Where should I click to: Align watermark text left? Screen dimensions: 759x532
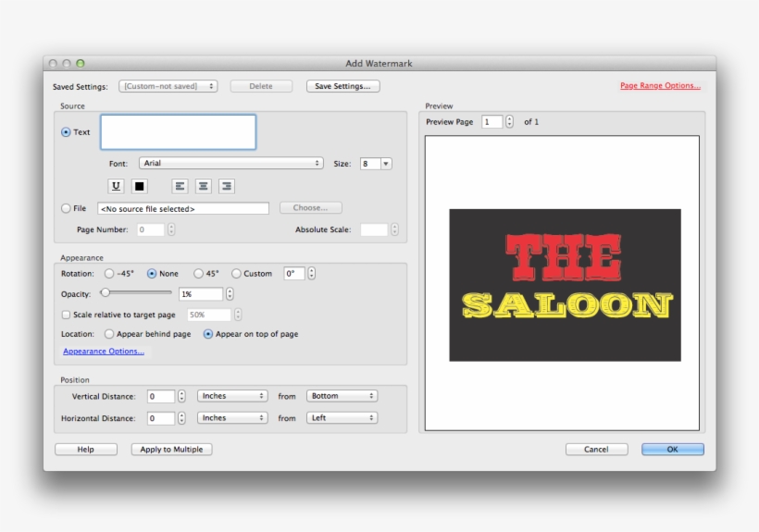pyautogui.click(x=180, y=186)
